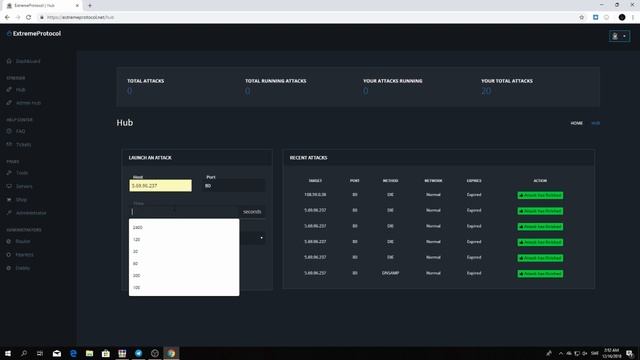The height and width of the screenshot is (360, 640).
Task: Reload the page with the refresh icon
Action: [x=29, y=17]
